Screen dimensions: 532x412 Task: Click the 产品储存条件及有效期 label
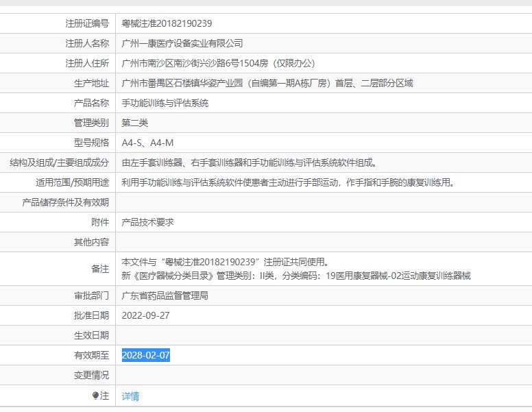click(66, 203)
